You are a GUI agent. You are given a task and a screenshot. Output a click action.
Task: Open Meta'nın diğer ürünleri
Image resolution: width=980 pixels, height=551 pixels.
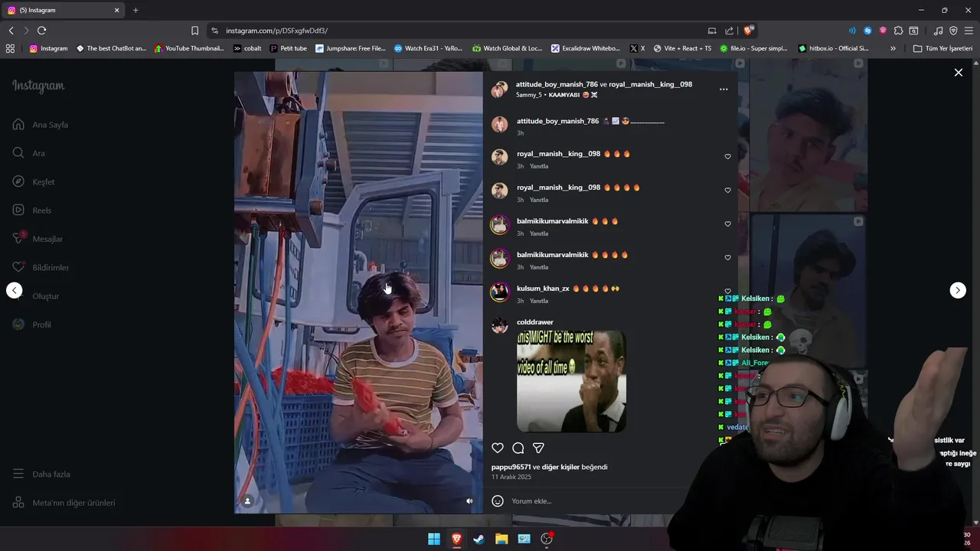64,503
